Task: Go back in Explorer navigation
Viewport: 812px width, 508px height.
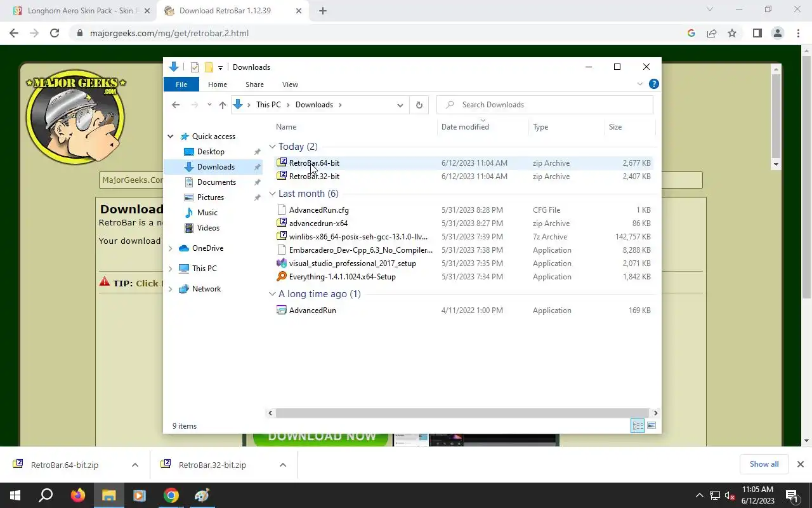Action: tap(176, 105)
